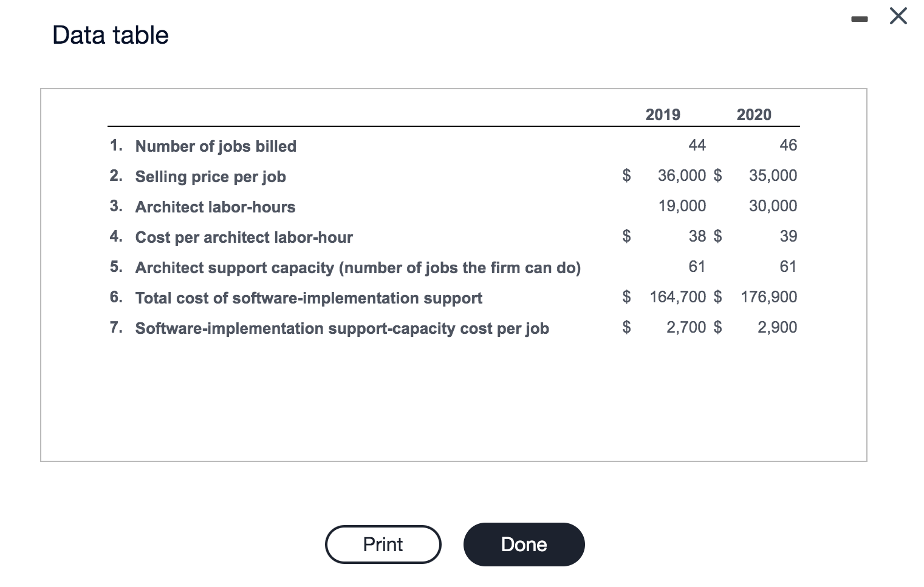Click the 2020 capacity cost per job 2,900
The width and height of the screenshot is (924, 587).
pos(777,327)
